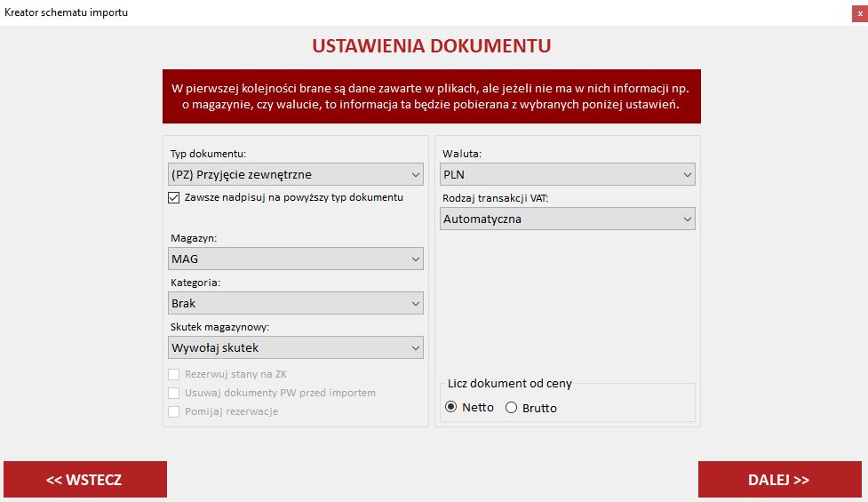Click the Rezerwuj stany na ZK checkbox
The height and width of the screenshot is (502, 868).
pos(174,375)
